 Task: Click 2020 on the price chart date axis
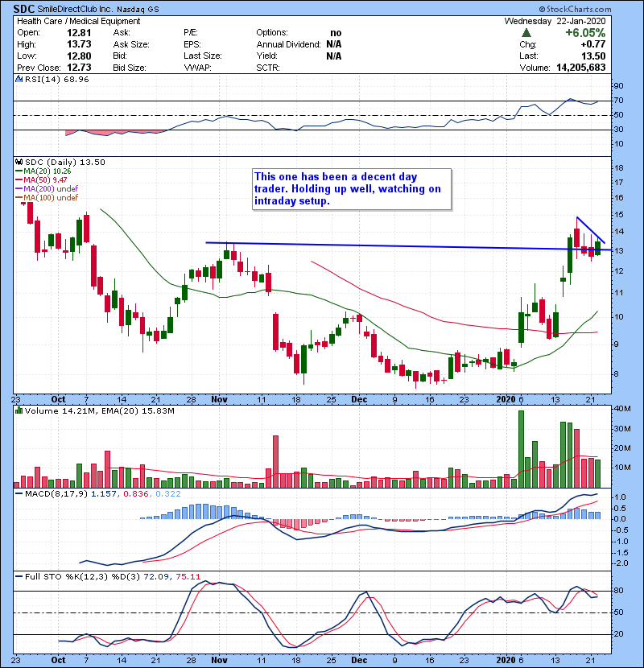click(506, 400)
